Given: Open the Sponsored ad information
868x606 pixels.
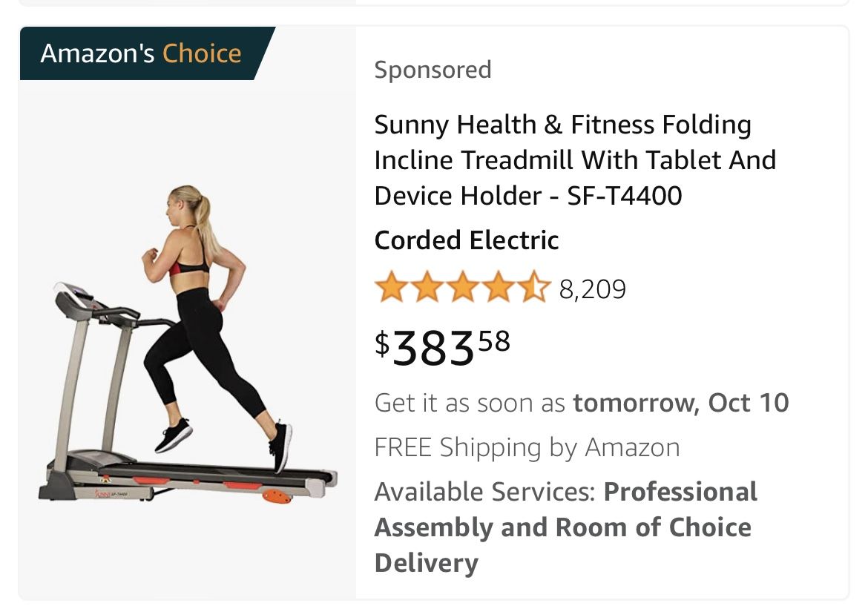Looking at the screenshot, I should (x=433, y=69).
